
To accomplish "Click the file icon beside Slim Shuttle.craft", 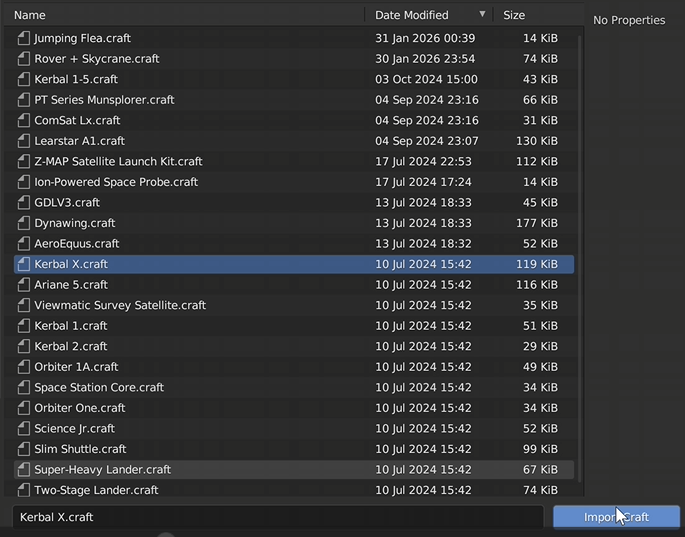I will coord(24,449).
